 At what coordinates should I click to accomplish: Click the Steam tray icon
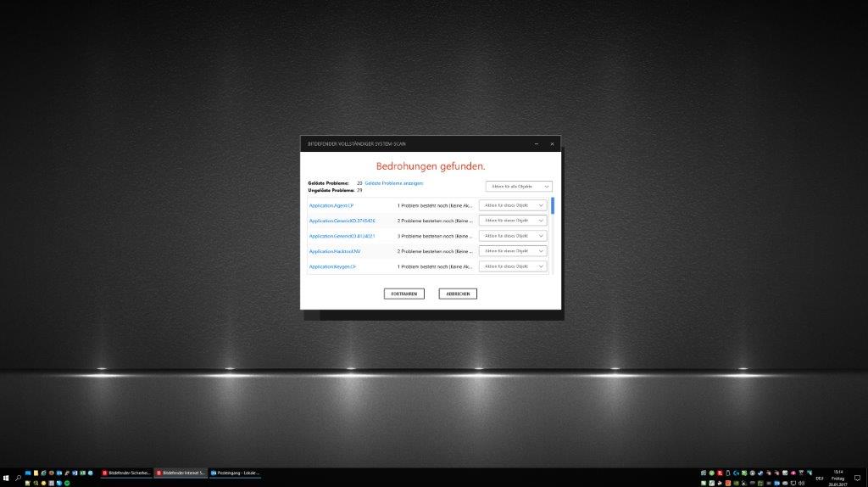click(760, 473)
